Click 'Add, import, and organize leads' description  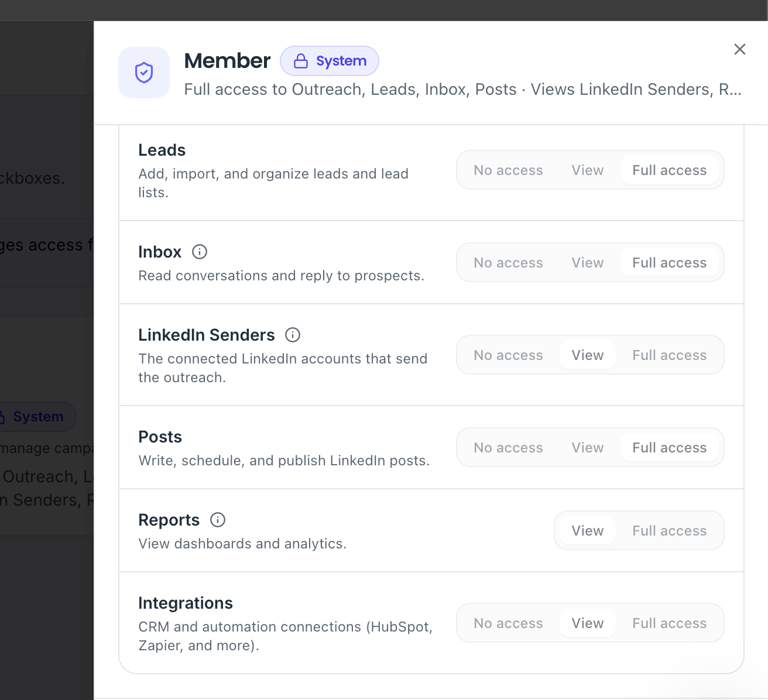pos(273,183)
